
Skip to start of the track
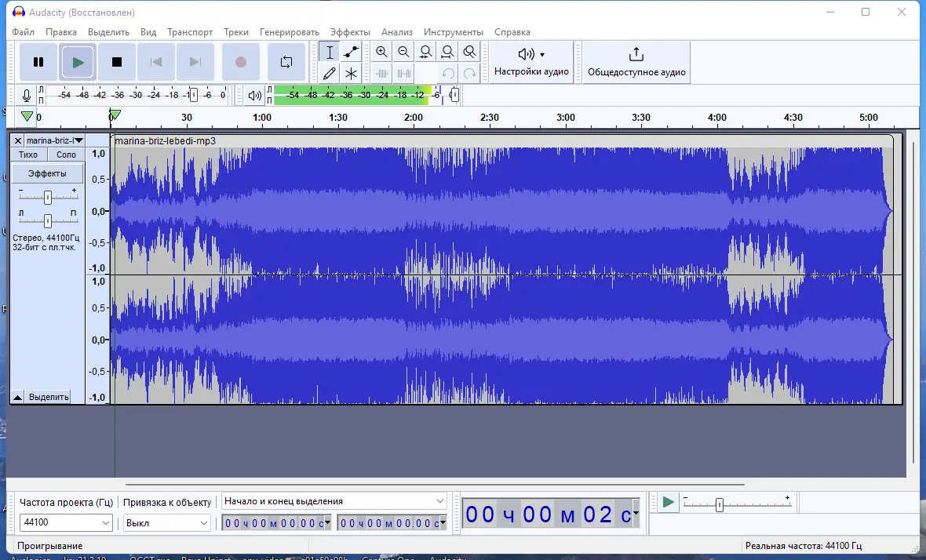(156, 62)
